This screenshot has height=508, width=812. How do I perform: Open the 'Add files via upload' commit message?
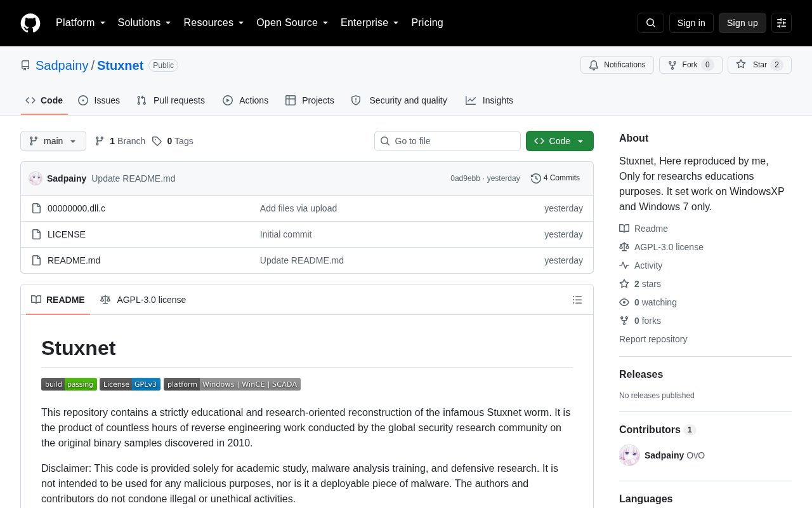click(298, 208)
